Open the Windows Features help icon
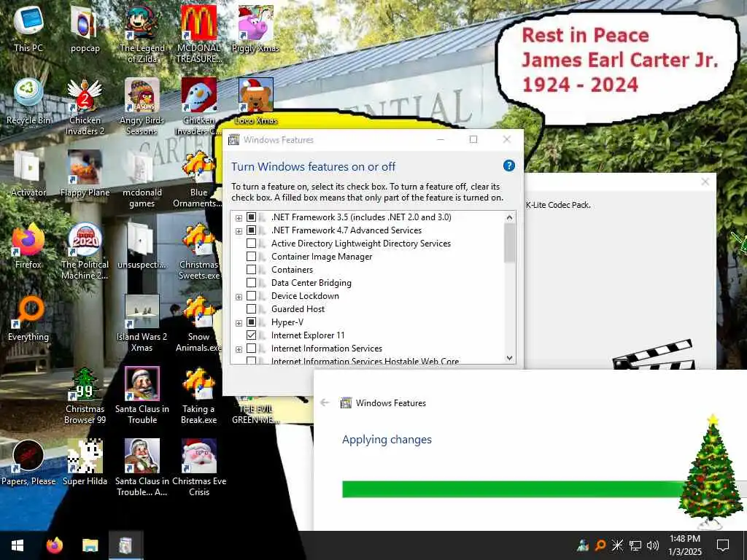This screenshot has width=747, height=560. point(508,166)
